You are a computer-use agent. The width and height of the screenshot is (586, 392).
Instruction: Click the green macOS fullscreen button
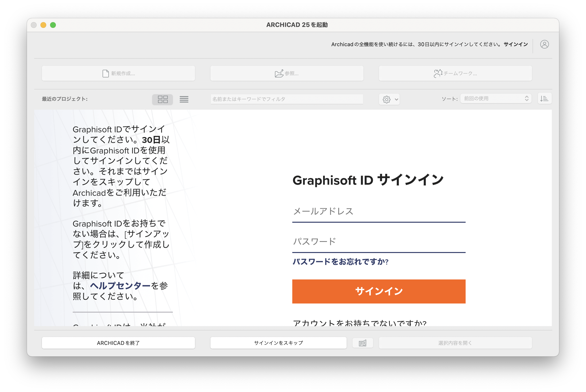click(53, 25)
